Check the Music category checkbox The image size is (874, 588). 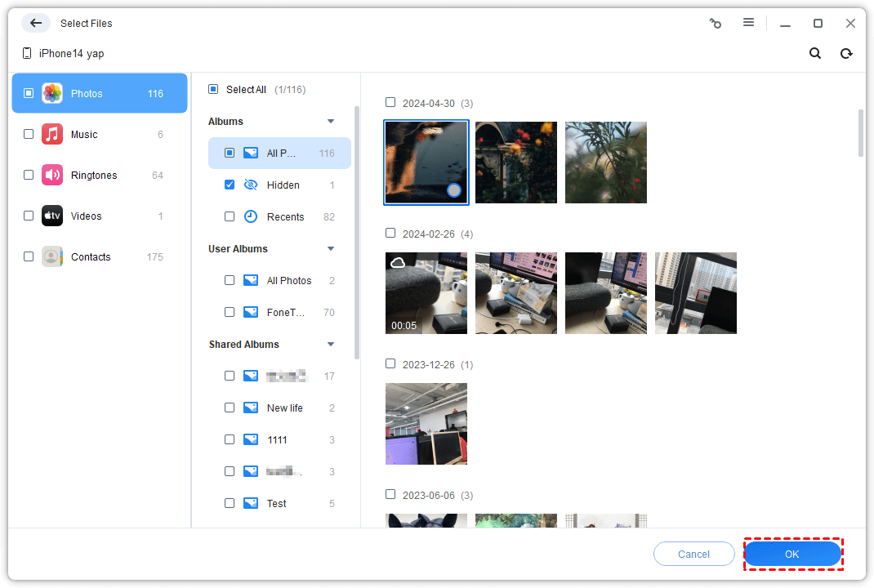tap(29, 134)
